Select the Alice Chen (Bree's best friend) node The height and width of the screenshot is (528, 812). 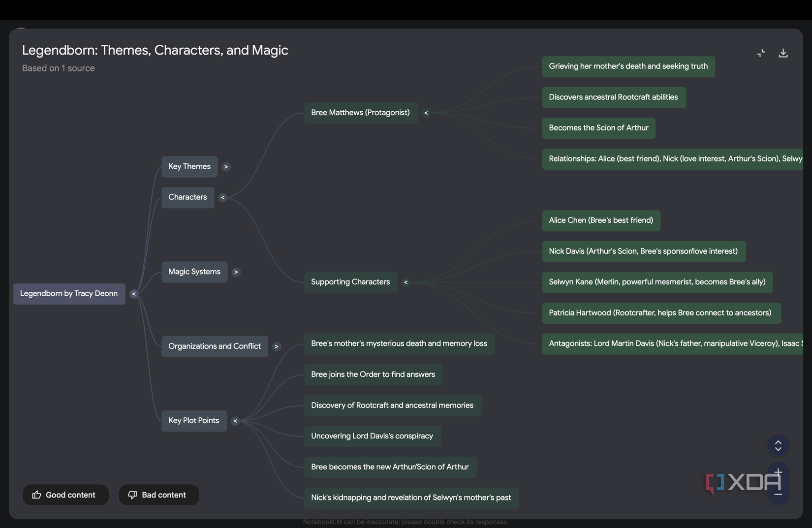pyautogui.click(x=601, y=220)
